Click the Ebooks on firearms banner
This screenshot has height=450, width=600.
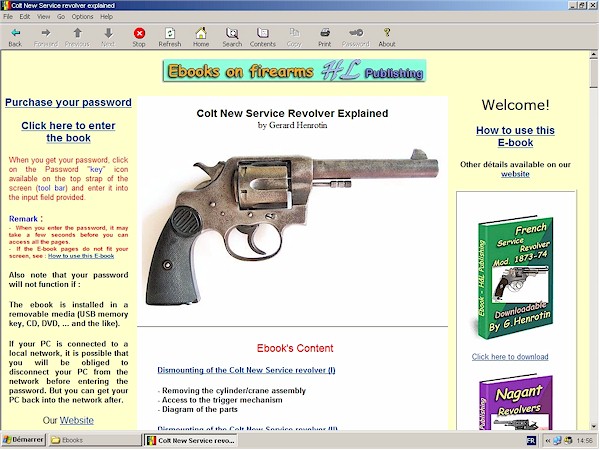pyautogui.click(x=294, y=71)
